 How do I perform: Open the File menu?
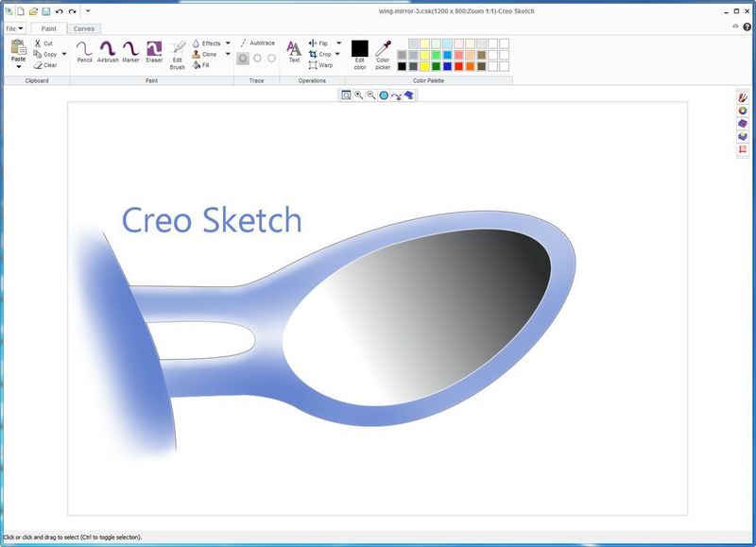click(13, 29)
